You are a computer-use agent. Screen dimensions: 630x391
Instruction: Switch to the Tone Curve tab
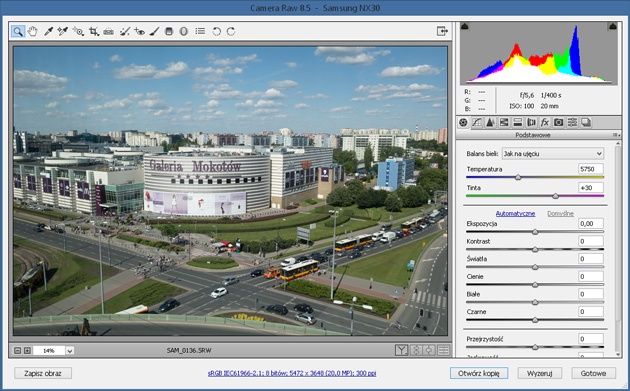click(x=477, y=123)
